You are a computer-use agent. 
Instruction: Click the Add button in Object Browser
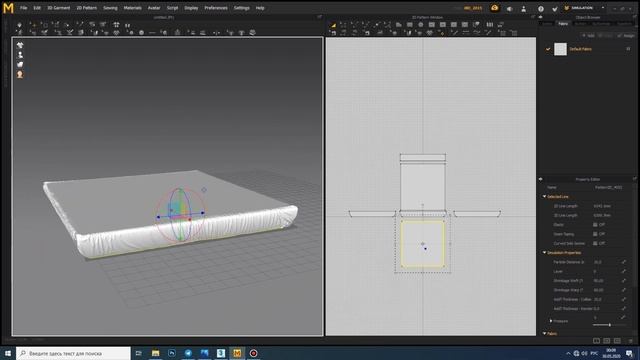coord(589,36)
